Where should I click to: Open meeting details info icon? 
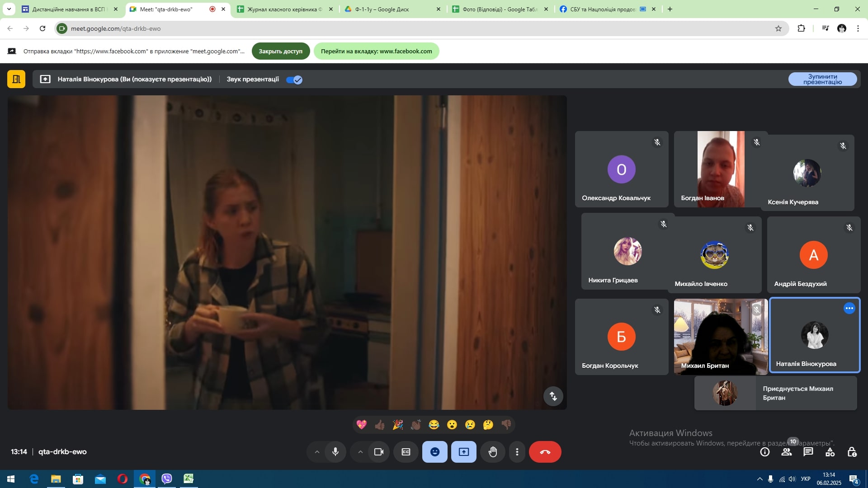coord(765,452)
